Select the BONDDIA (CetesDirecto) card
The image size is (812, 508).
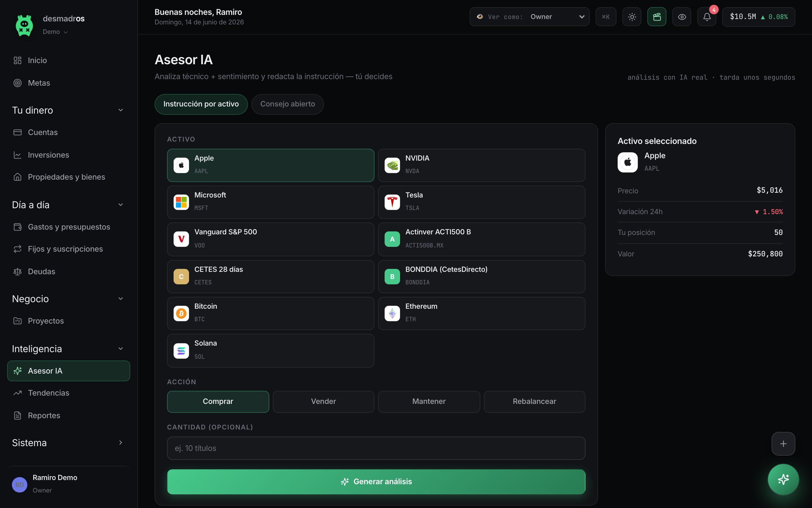coord(481,277)
